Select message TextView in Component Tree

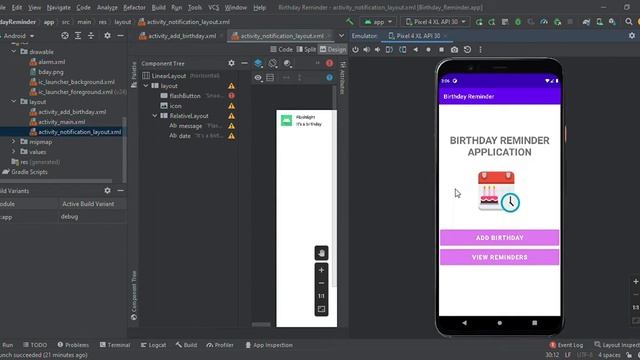pyautogui.click(x=190, y=126)
